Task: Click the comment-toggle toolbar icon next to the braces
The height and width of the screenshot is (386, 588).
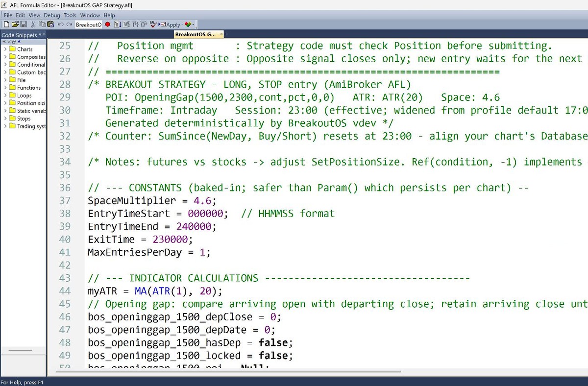Action: tap(126, 24)
